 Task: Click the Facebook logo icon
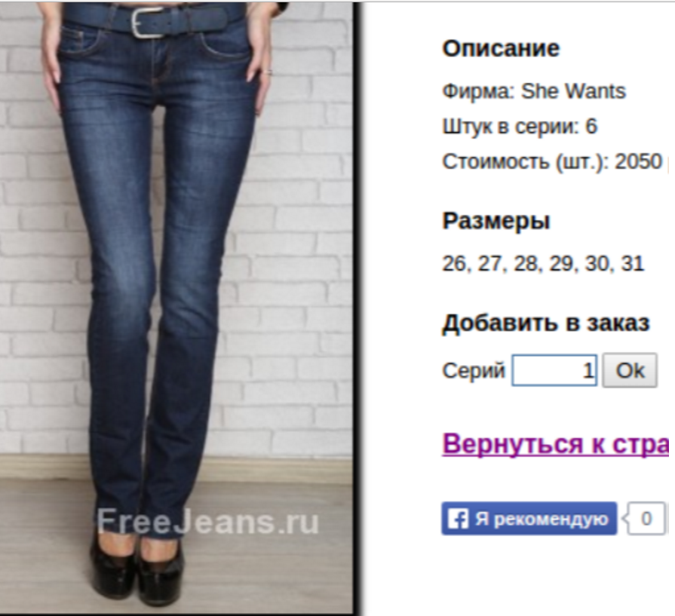(x=458, y=519)
